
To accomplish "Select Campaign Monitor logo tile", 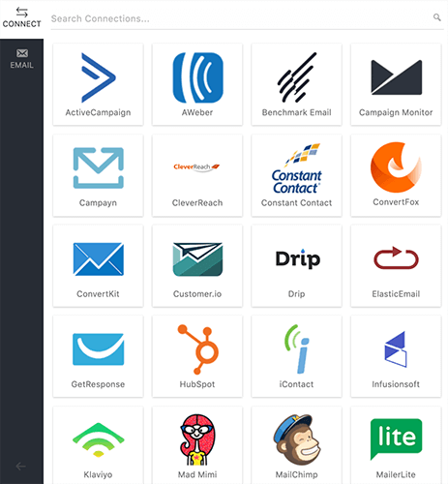I will coord(396,84).
